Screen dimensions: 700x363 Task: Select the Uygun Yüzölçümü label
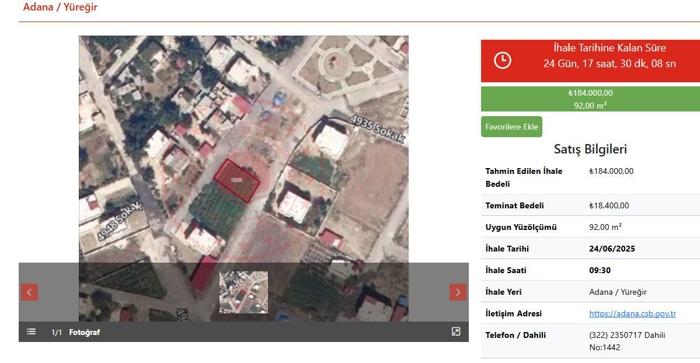tap(521, 227)
